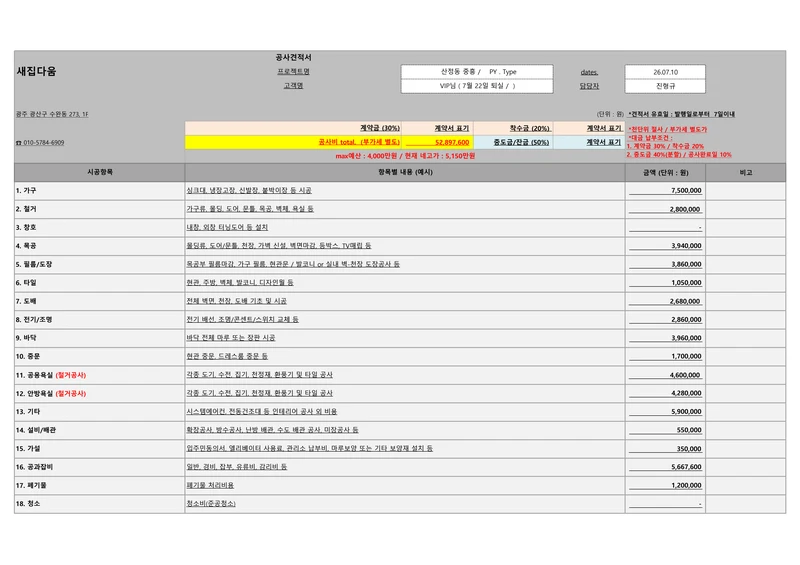Viewport: 800px width, 565px height.
Task: Open the 폐기물 처리비용 description link
Action: point(210,485)
